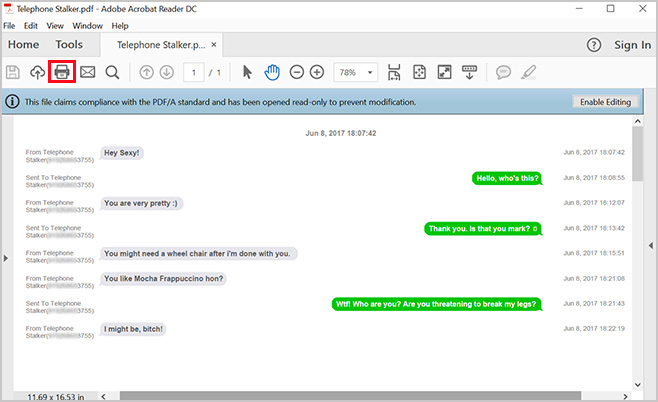Click the upload to cloud icon

click(x=38, y=72)
